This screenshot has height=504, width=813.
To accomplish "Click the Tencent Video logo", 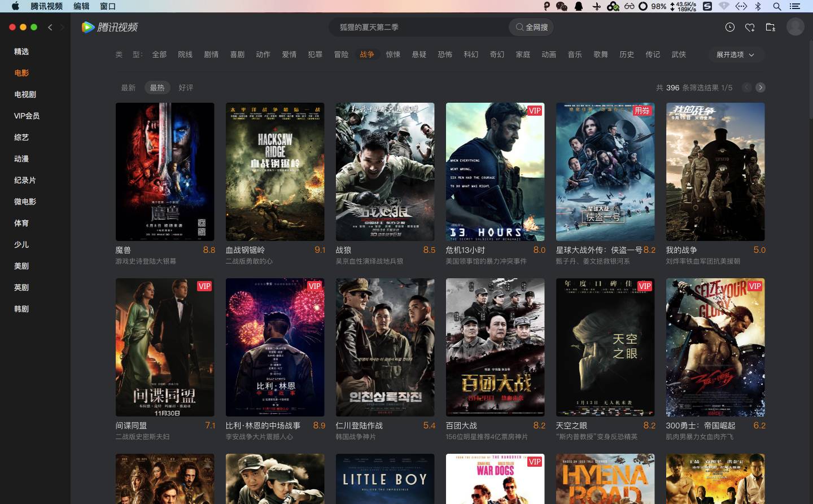I will (110, 27).
